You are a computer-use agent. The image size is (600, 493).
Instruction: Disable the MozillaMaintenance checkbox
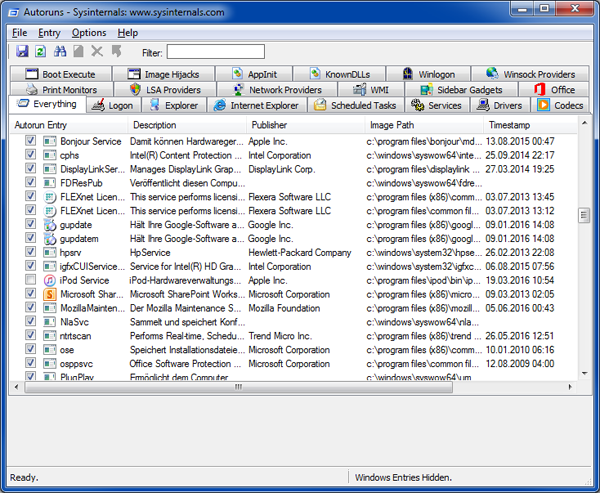tap(30, 307)
